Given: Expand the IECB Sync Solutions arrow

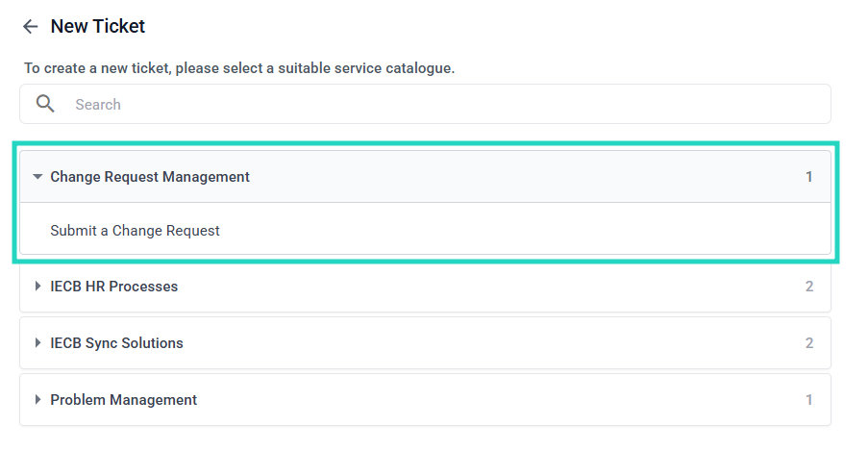Looking at the screenshot, I should click(x=37, y=343).
